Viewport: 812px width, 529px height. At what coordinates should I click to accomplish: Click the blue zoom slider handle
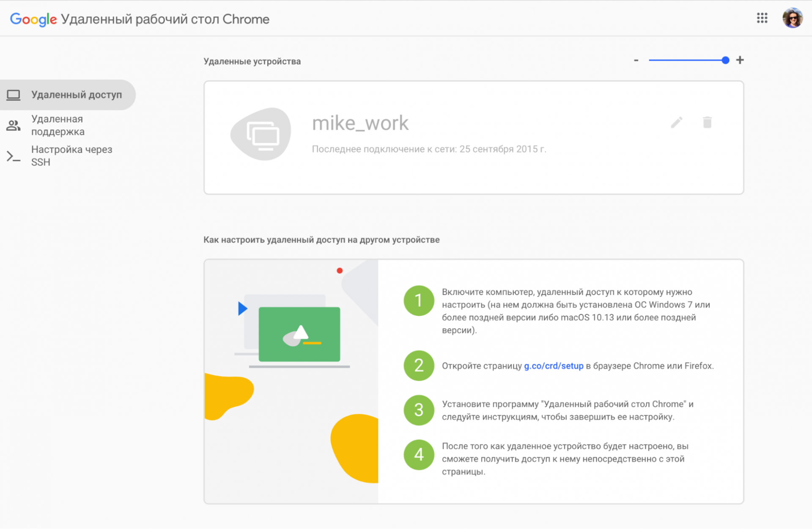[x=725, y=60]
